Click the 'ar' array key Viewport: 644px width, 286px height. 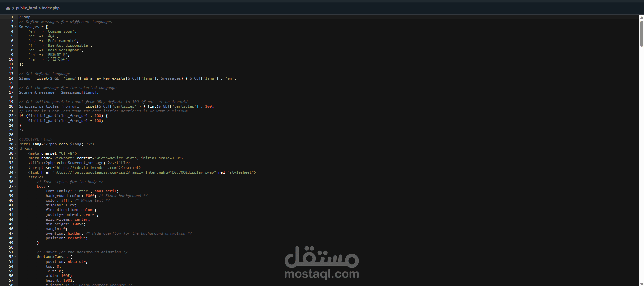tap(32, 36)
